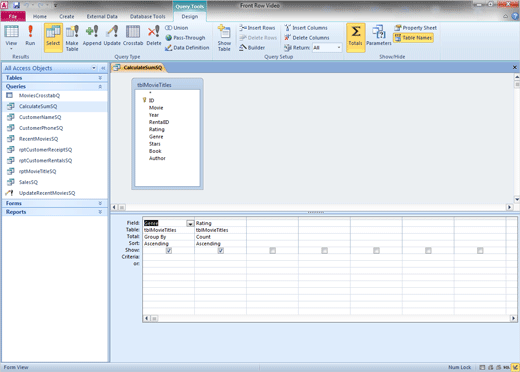The height and width of the screenshot is (372, 520).
Task: Click the table pane horizontal scrollbar
Action: (312, 207)
